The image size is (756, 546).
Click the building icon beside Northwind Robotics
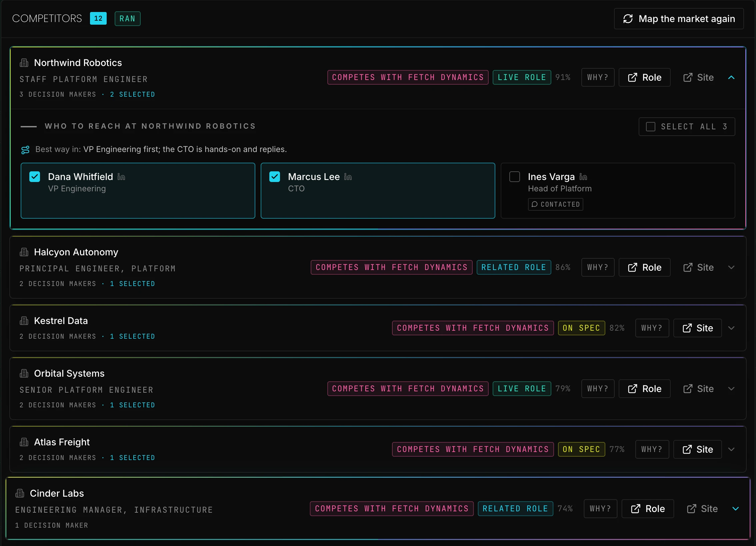(x=24, y=63)
